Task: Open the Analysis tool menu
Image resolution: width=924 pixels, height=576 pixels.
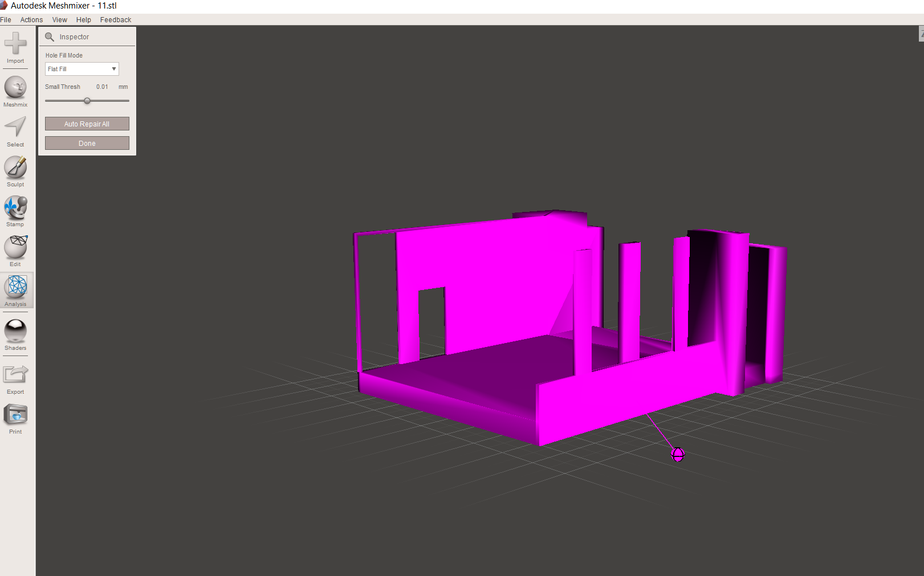Action: [x=15, y=291]
